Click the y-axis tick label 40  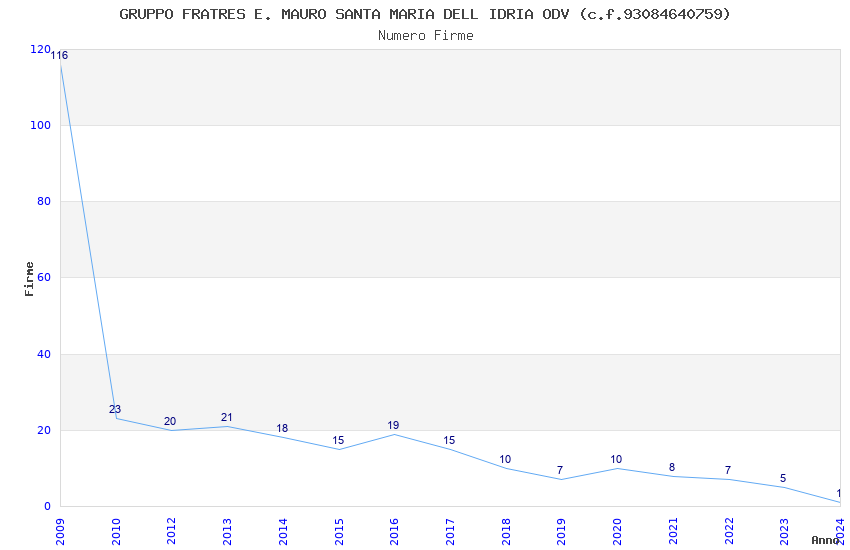44,354
